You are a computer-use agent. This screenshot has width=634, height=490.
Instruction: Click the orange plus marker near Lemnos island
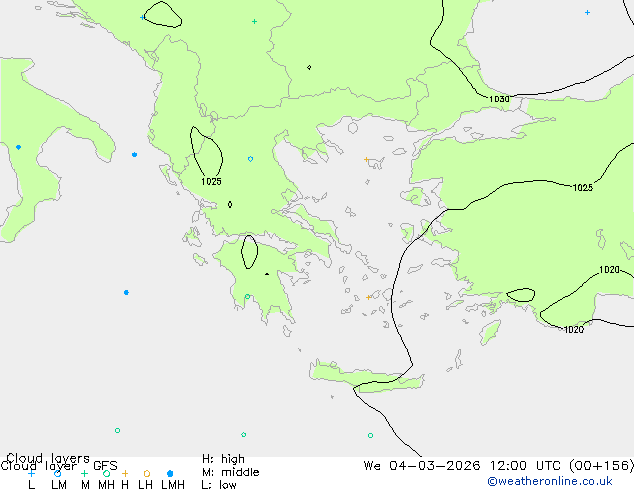(366, 159)
